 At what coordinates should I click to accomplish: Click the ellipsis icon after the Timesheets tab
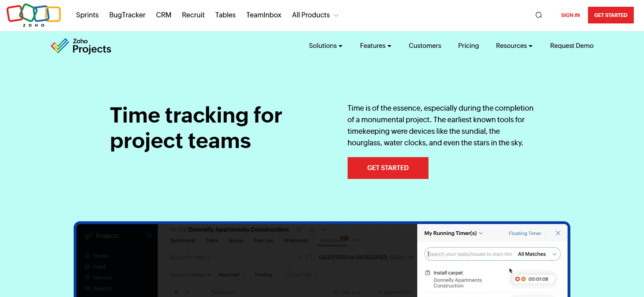coord(355,240)
